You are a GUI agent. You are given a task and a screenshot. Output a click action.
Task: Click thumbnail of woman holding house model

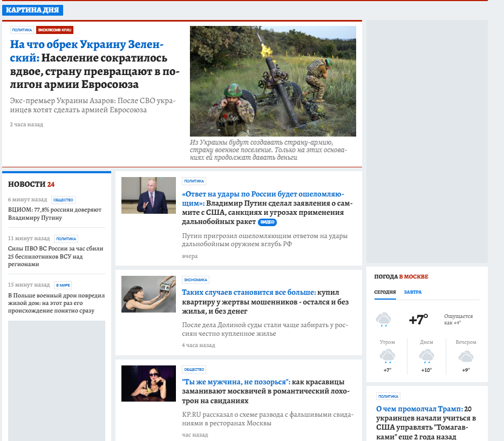[148, 294]
